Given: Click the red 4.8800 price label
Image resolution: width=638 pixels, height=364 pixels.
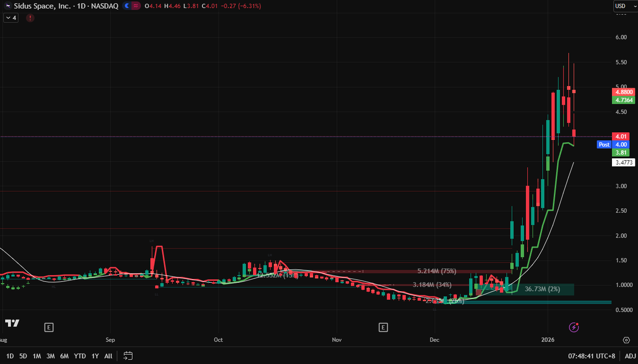Looking at the screenshot, I should coord(624,92).
